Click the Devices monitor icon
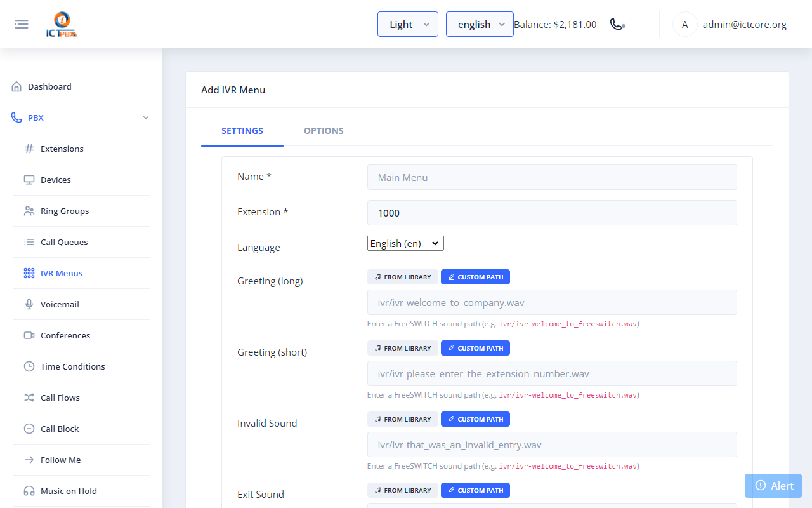 (x=29, y=180)
